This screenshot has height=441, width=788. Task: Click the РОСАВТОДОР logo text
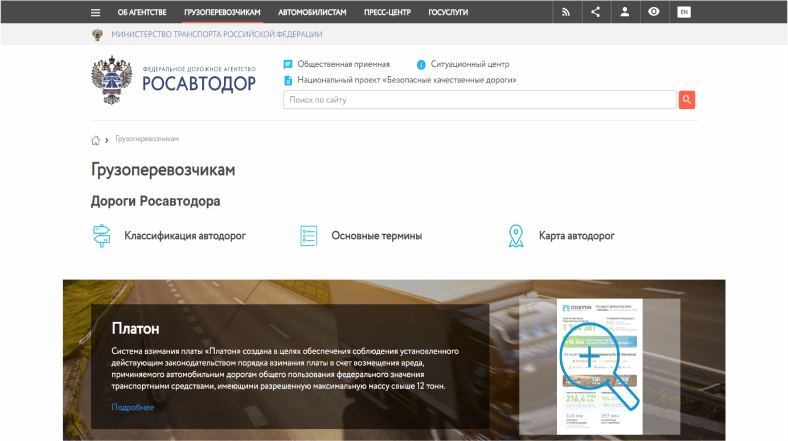[x=199, y=84]
